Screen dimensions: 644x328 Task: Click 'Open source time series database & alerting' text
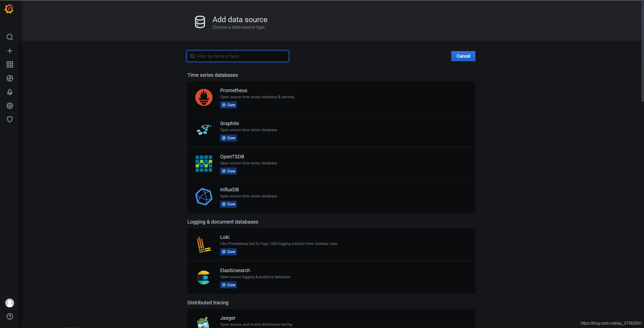[257, 97]
